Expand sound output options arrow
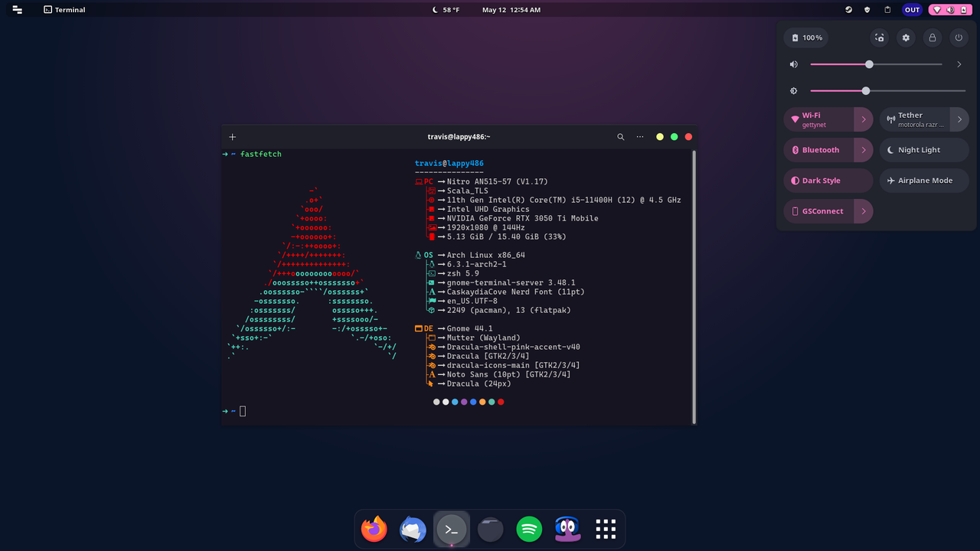Viewport: 980px width, 551px height. click(959, 64)
